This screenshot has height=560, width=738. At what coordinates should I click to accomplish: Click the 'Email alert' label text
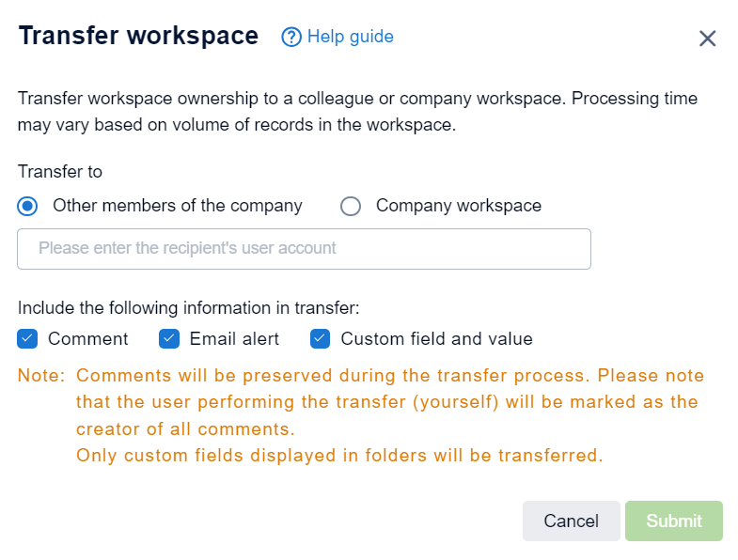(234, 339)
